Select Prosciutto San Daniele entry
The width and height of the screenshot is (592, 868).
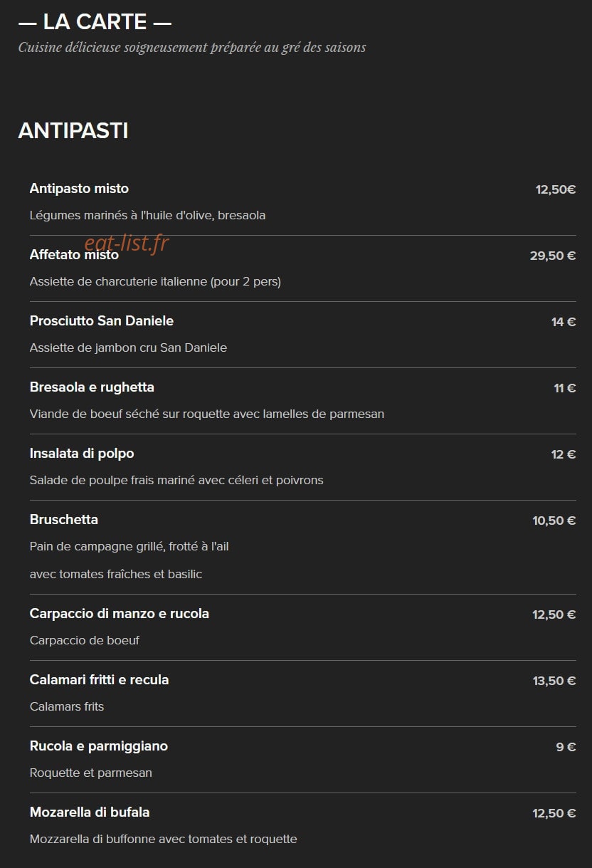(x=102, y=321)
